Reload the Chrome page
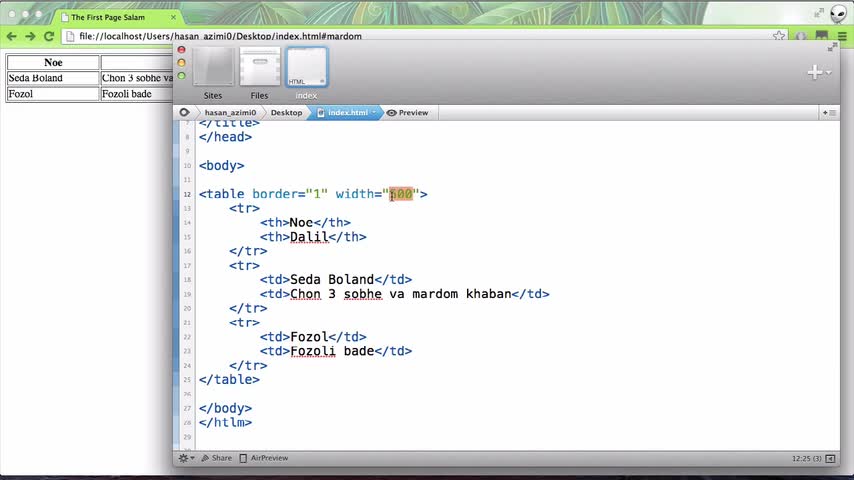The image size is (854, 480). pos(48,37)
